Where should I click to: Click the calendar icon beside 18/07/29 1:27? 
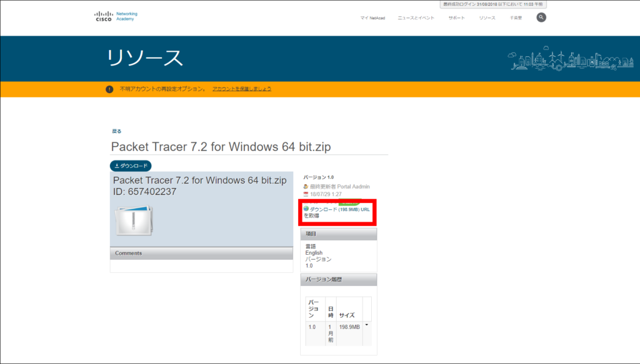point(306,194)
